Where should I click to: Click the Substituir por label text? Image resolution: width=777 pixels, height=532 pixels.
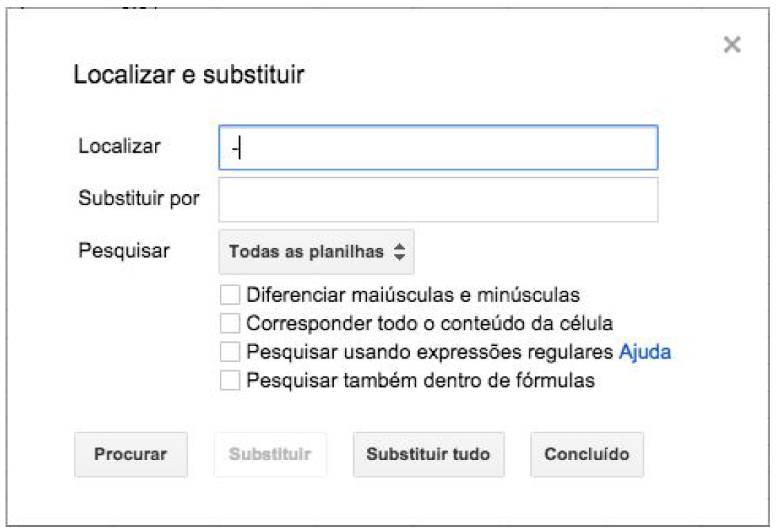pyautogui.click(x=139, y=199)
